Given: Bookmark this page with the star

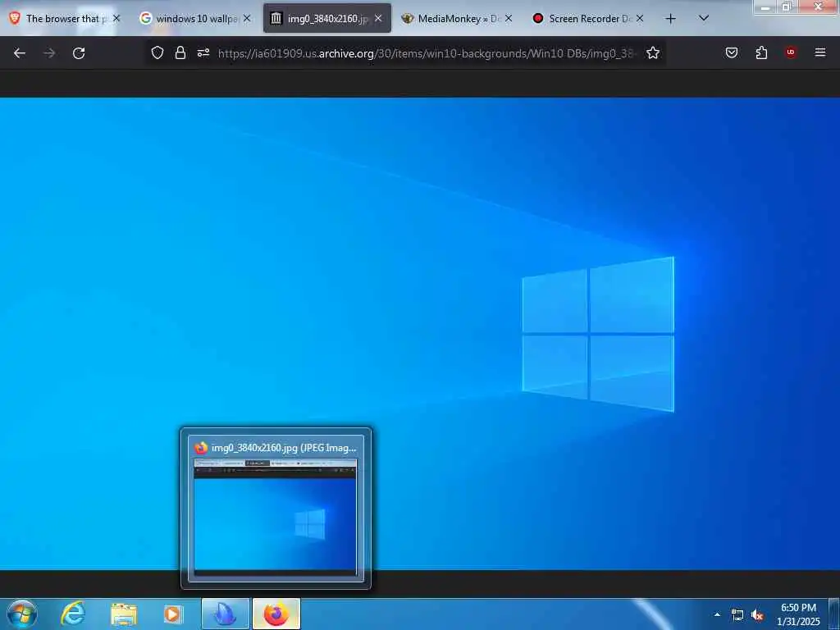Looking at the screenshot, I should (x=652, y=52).
